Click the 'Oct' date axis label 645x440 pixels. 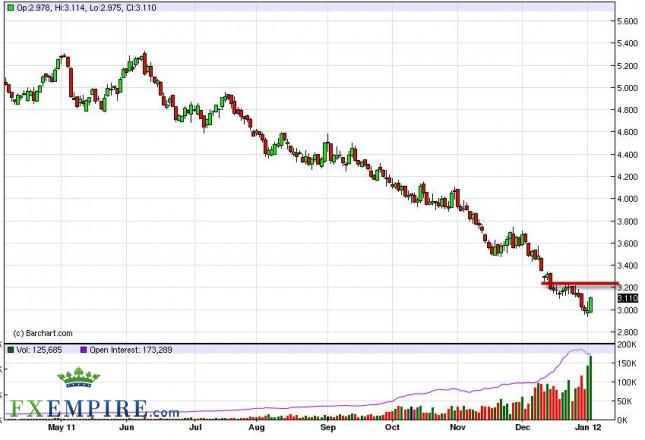tap(392, 427)
